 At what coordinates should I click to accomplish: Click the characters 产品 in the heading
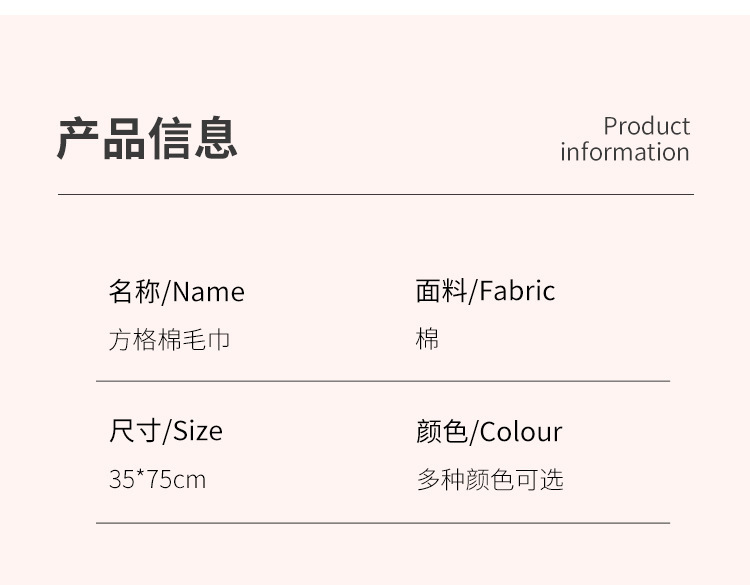coord(101,139)
